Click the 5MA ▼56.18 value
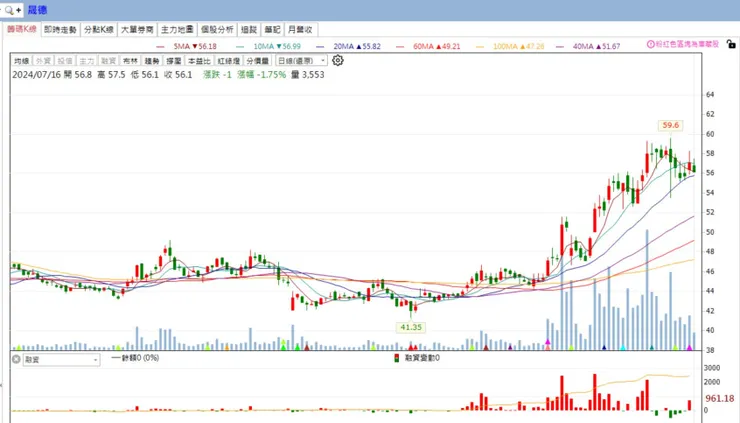The height and width of the screenshot is (423, 740). [195, 46]
